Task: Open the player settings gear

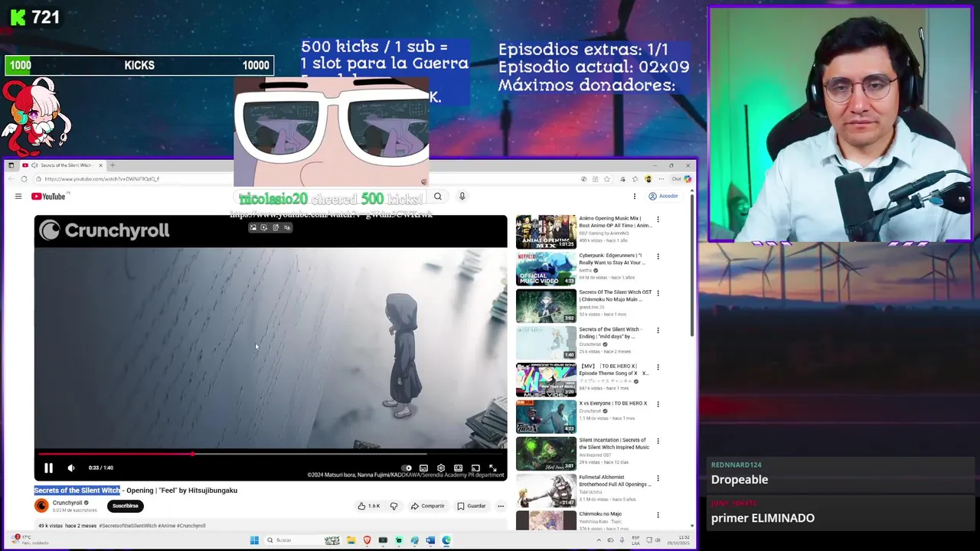Action: click(441, 468)
